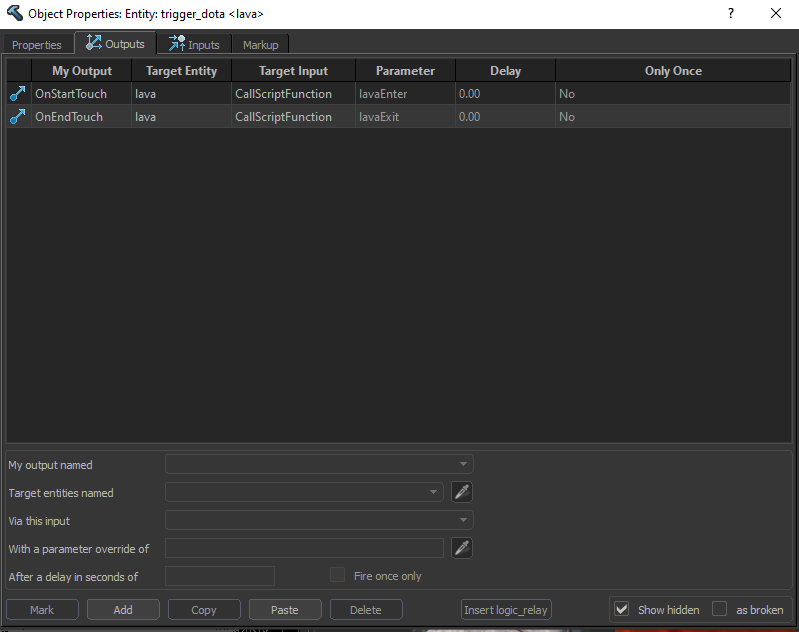The height and width of the screenshot is (632, 799).
Task: Open the My output named dropdown
Action: pyautogui.click(x=319, y=464)
